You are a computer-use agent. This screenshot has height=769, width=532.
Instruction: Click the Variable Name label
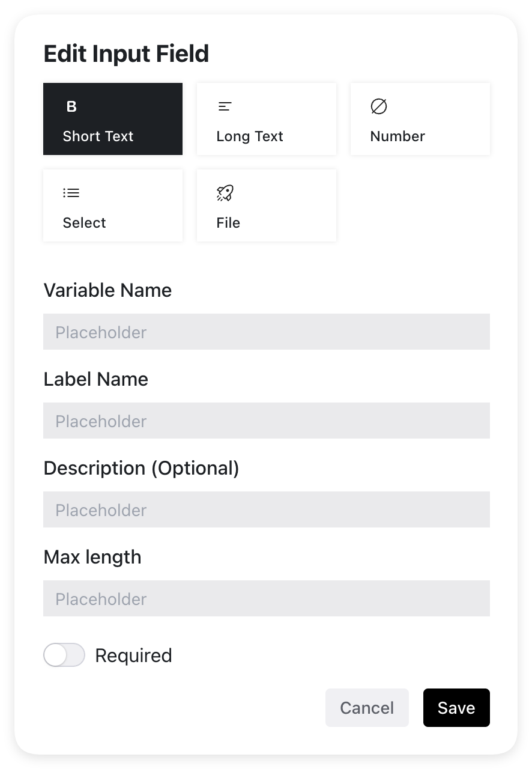click(107, 290)
